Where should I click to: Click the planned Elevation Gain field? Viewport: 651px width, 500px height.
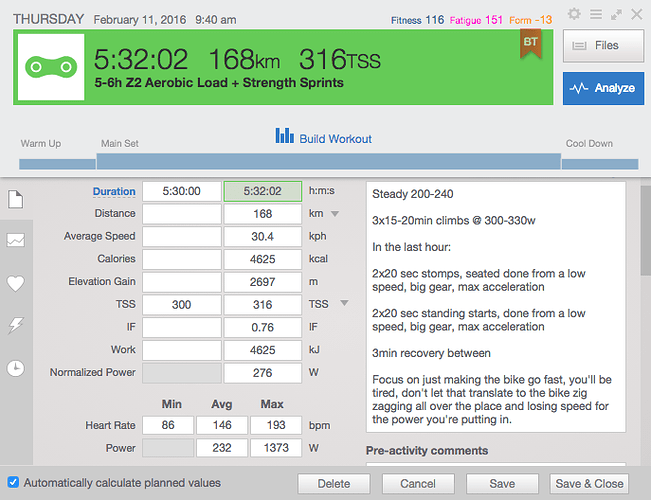click(181, 282)
